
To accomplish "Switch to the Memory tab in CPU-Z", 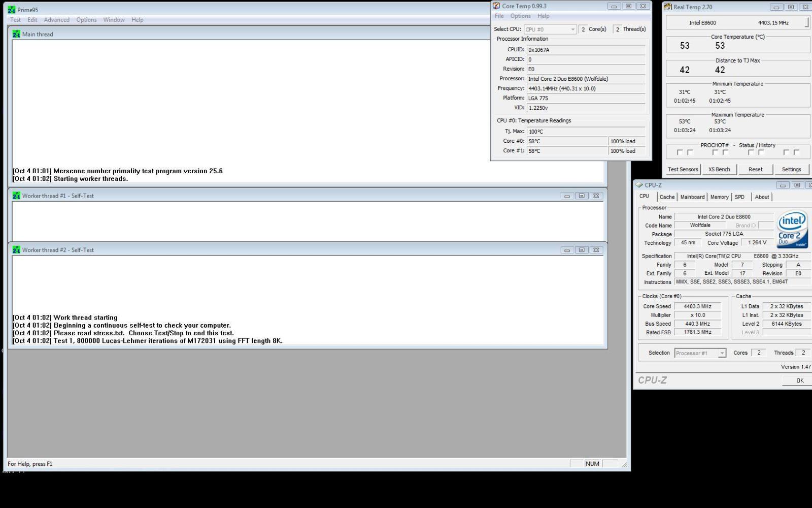I will click(719, 197).
